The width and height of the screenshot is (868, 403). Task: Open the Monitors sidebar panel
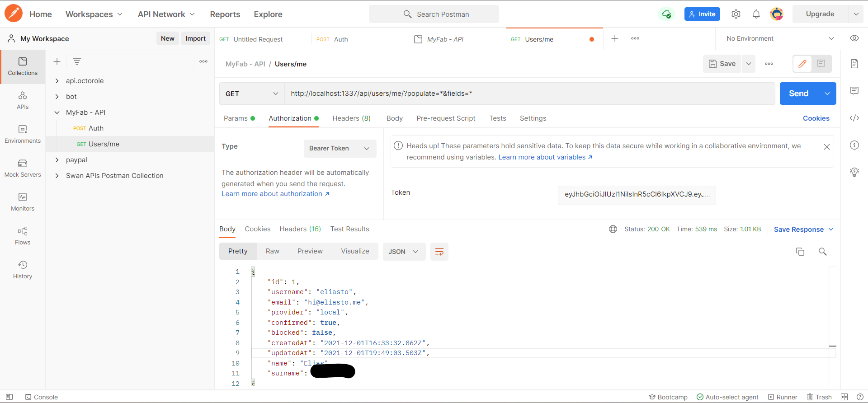(23, 202)
